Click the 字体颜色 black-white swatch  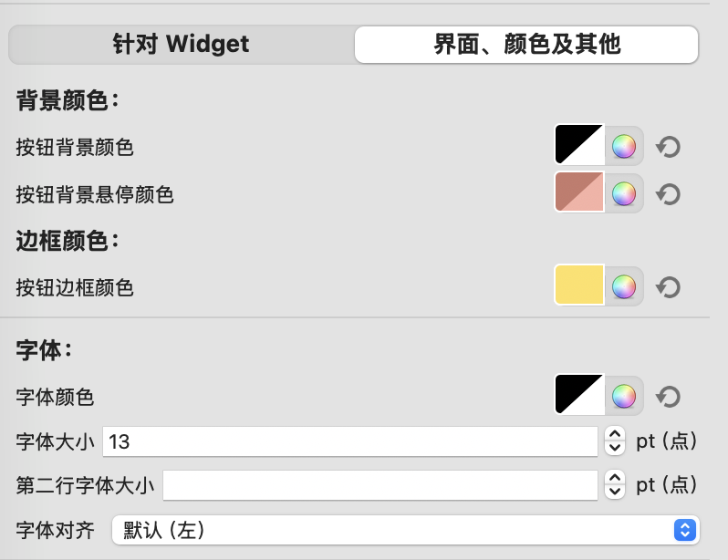click(x=579, y=394)
